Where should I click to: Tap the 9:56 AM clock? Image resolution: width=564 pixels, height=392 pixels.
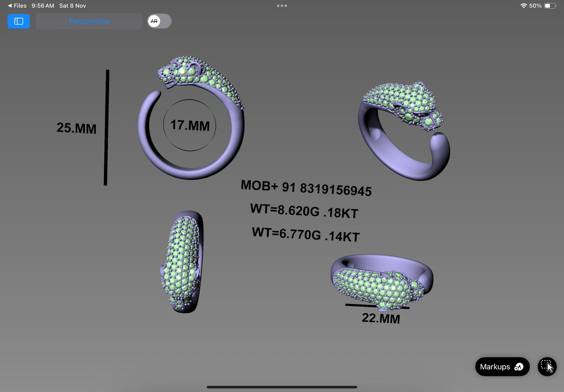click(43, 6)
